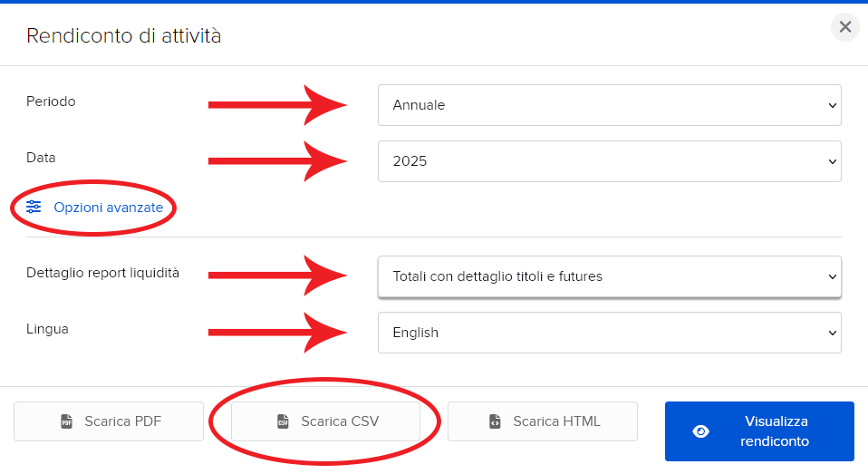Click the sliders icon beside Opzioni avanzate
The height and width of the screenshot is (474, 868).
pos(34,208)
